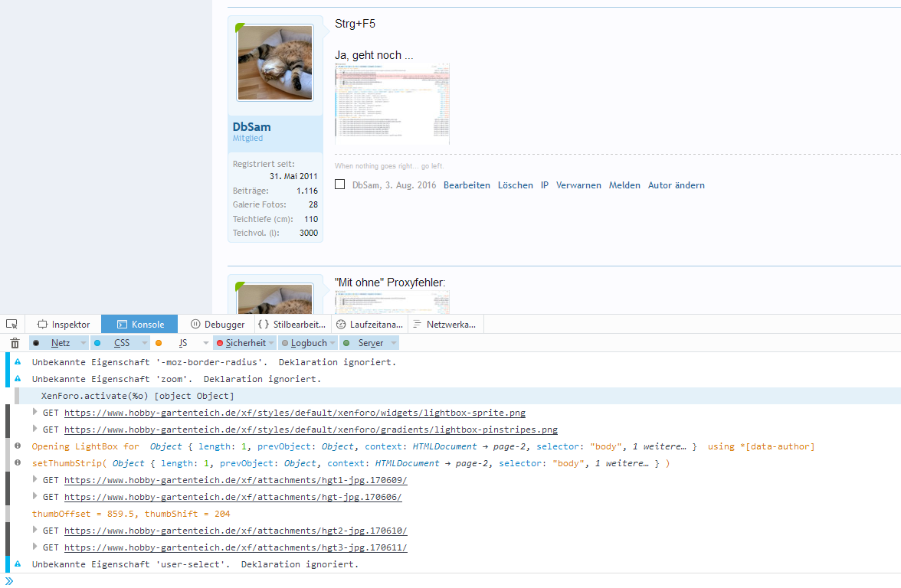The height and width of the screenshot is (588, 901).
Task: Open the lightbox-pinstripes.png URL link
Action: tap(311, 430)
